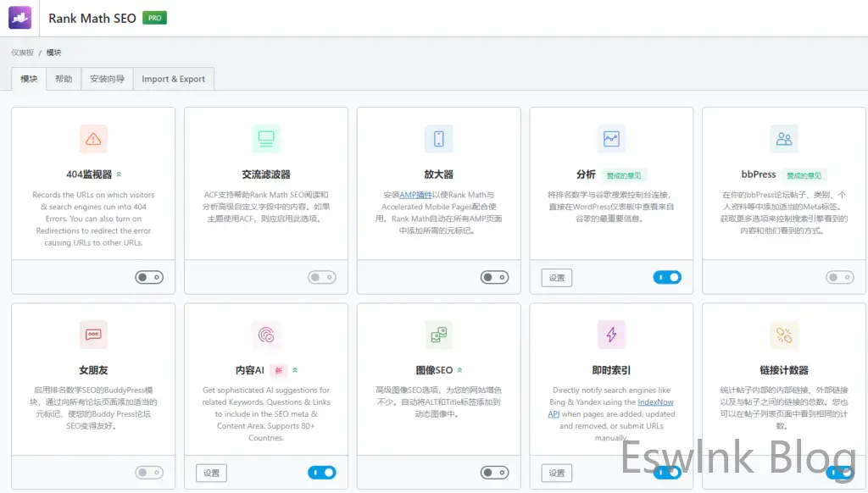Turn off the 内容AI toggle
The image size is (868, 493).
[x=322, y=473]
